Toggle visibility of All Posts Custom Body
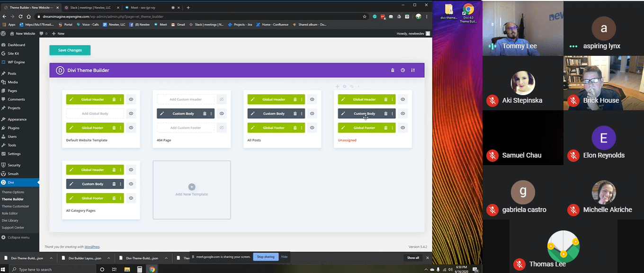 point(312,114)
